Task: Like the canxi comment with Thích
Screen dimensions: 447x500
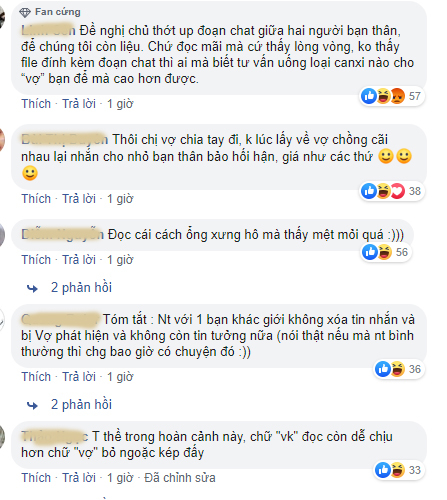Action: (36, 104)
